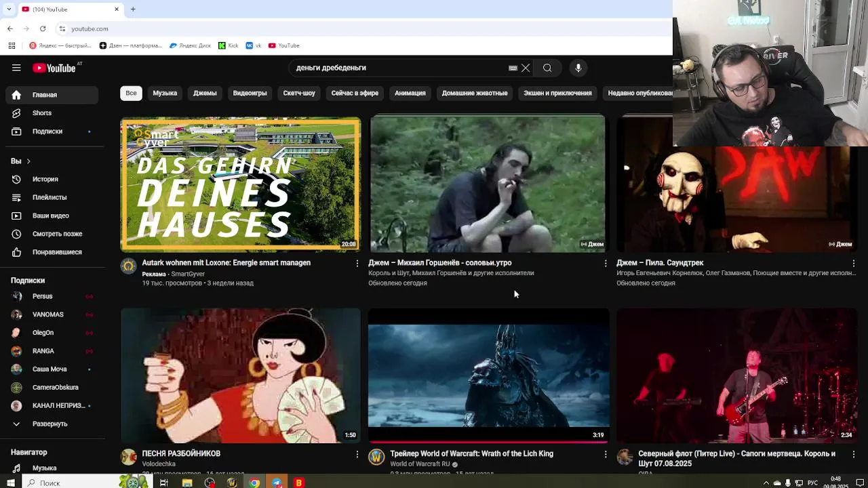This screenshot has height=488, width=868.
Task: Open the YouTube hamburger guide menu
Action: pos(16,68)
